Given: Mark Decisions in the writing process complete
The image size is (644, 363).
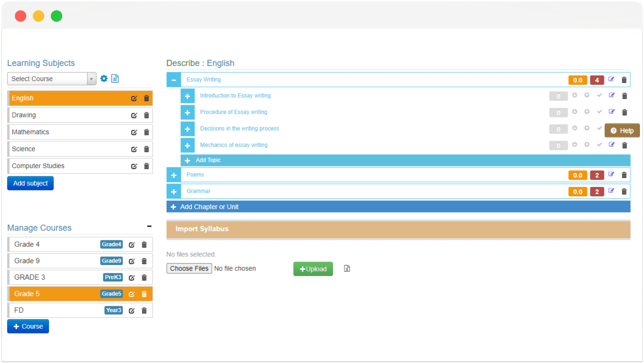Looking at the screenshot, I should coord(599,128).
